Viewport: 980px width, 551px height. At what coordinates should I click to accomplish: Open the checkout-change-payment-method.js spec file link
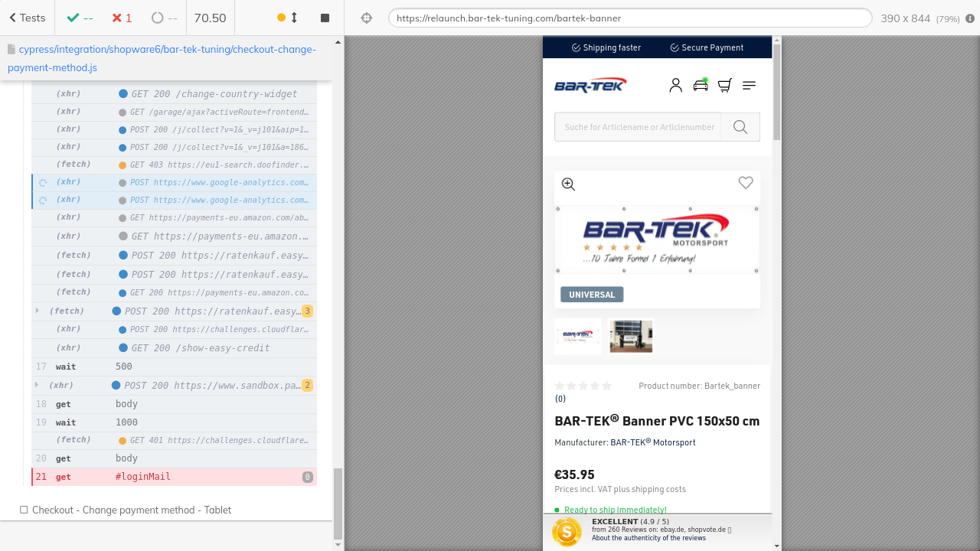tap(162, 58)
